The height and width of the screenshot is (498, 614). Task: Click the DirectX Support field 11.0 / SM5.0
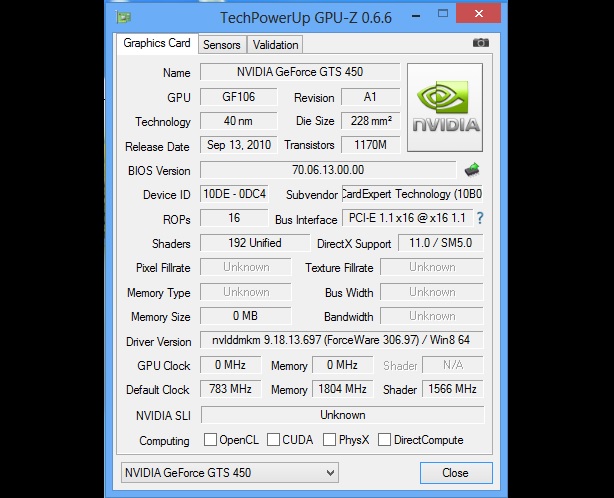[x=441, y=243]
